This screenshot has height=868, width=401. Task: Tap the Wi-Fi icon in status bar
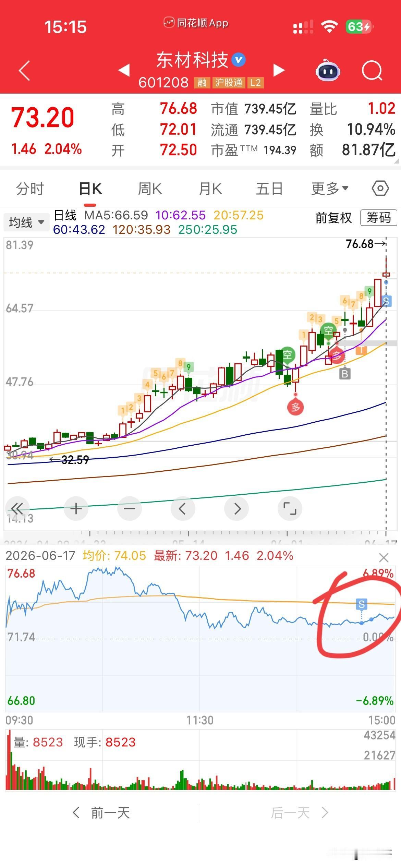click(329, 27)
